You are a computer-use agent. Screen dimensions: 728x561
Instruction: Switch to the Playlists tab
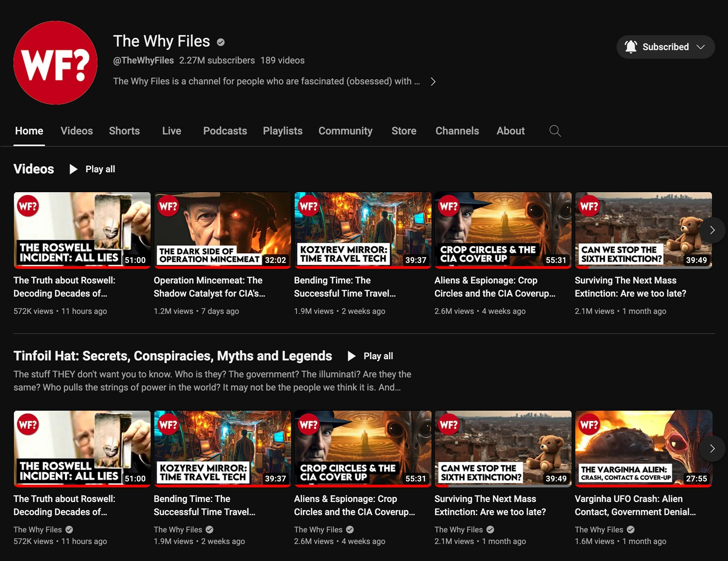pos(283,131)
